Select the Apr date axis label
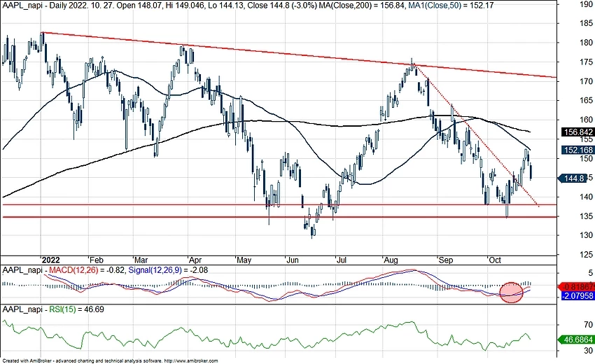Viewport: 595px width, 364px height. point(195,260)
